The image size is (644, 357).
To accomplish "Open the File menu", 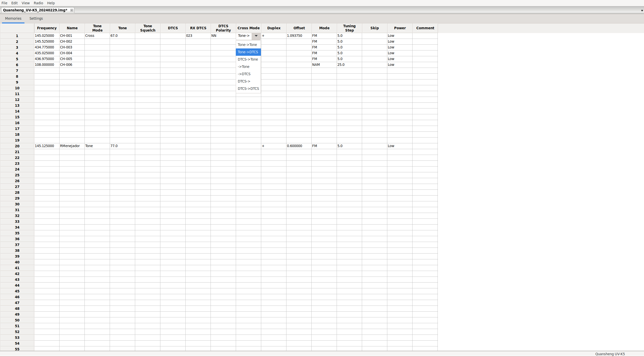I will 4,3.
